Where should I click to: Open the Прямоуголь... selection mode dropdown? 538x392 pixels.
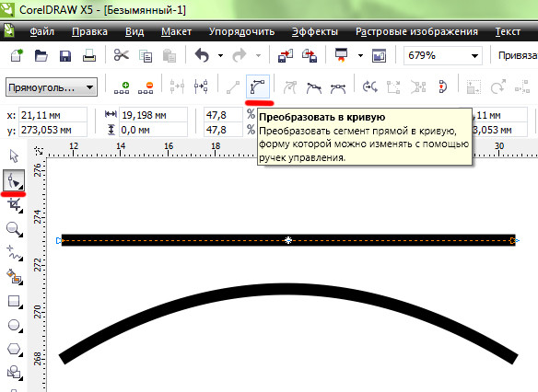(52, 87)
